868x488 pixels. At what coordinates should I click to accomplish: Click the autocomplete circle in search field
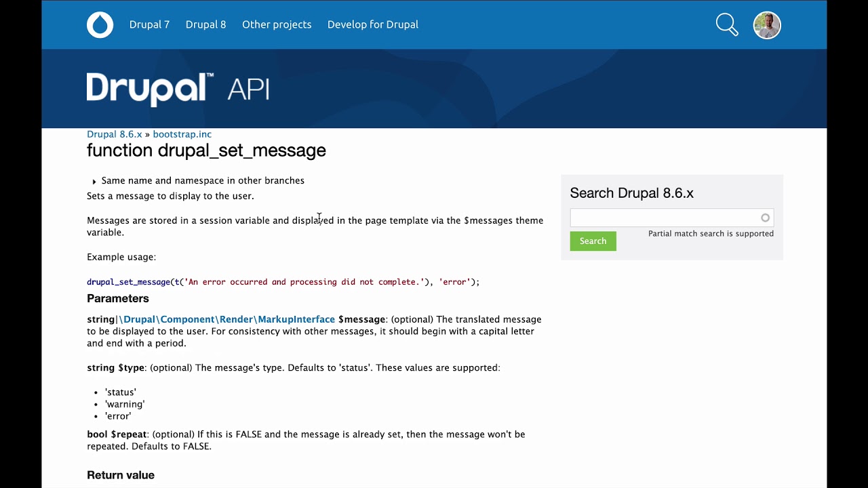tap(765, 218)
